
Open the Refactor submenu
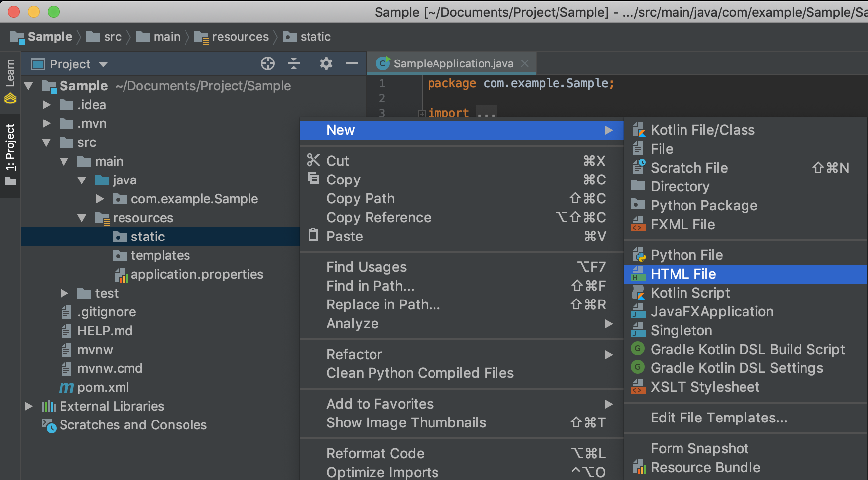461,354
